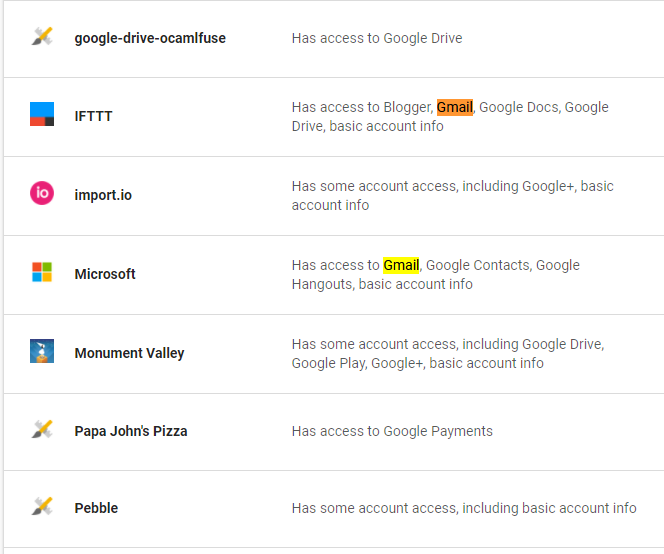Open the Pebble app name
This screenshot has height=554, width=664.
96,508
